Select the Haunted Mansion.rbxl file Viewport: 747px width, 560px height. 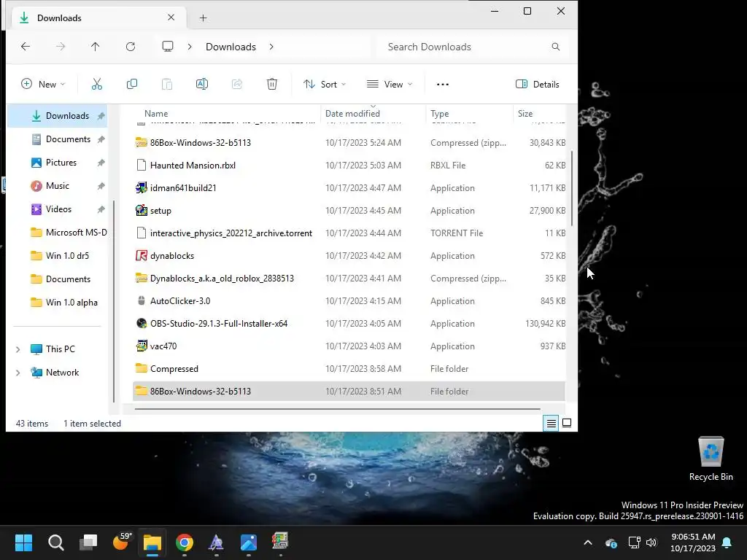349,166
